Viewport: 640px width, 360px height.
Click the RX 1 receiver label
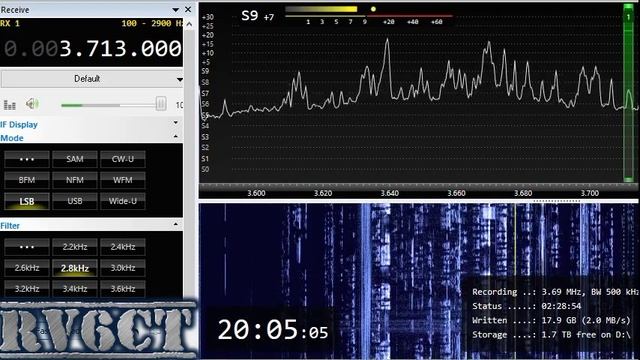10,23
